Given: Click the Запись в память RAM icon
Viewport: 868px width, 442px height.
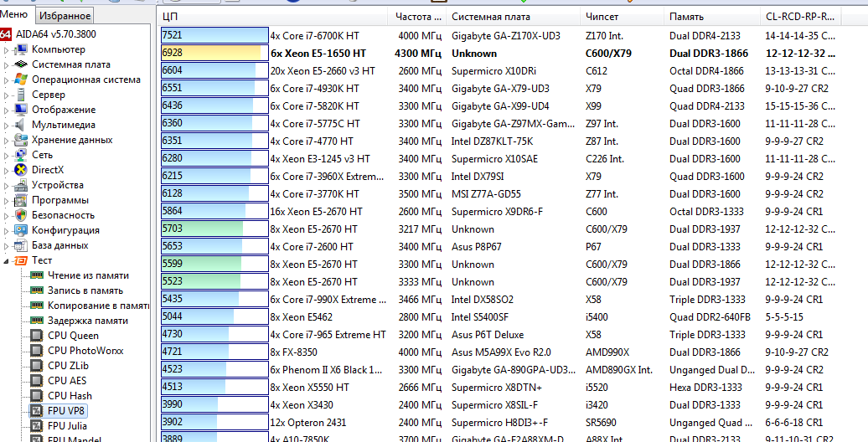Looking at the screenshot, I should coord(37,290).
